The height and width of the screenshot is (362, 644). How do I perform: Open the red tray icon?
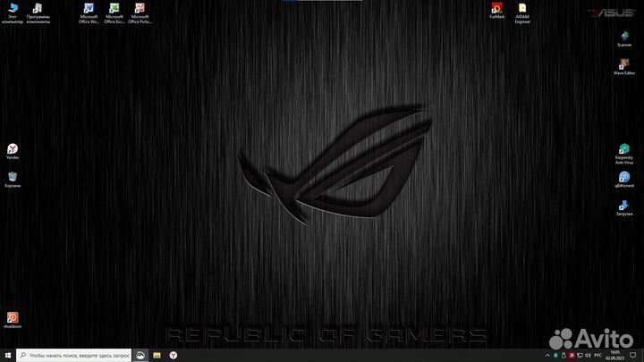(572, 356)
